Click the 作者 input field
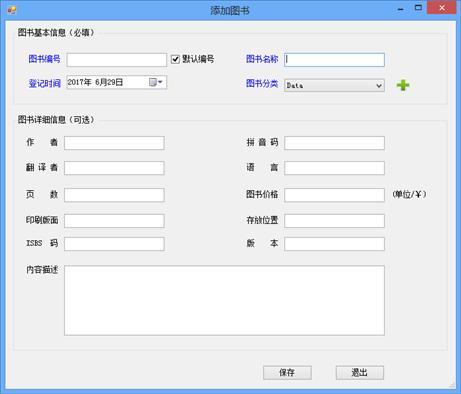This screenshot has width=461, height=394. (x=114, y=143)
